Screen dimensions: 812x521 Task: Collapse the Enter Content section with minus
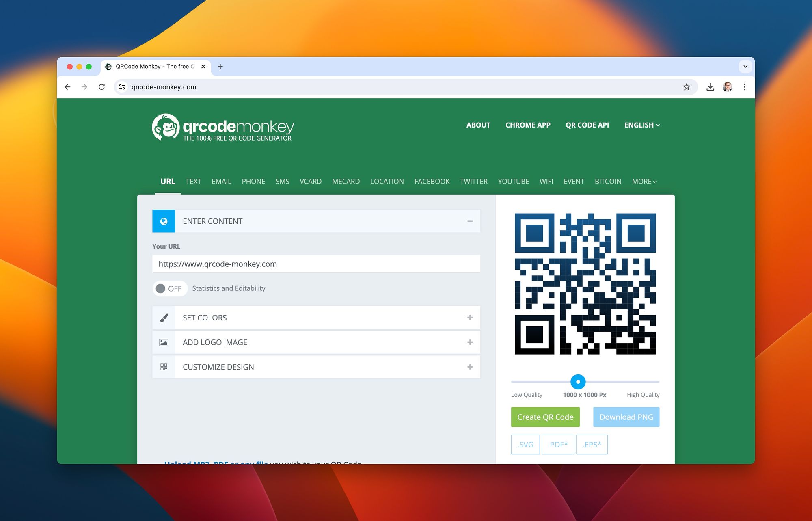point(470,221)
